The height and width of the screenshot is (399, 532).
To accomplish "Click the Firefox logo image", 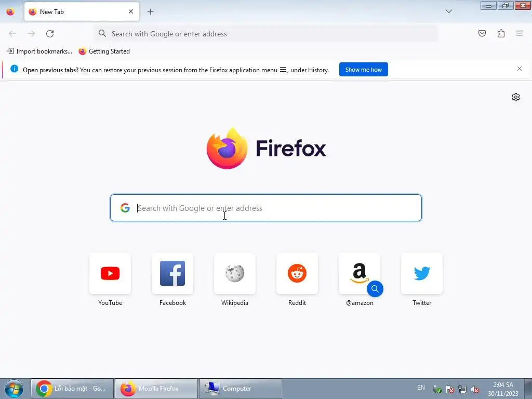I will (x=227, y=148).
